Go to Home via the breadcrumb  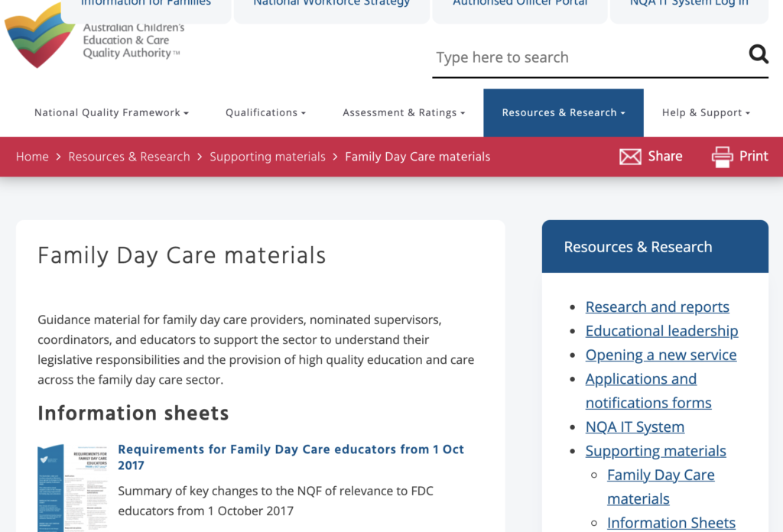click(x=32, y=156)
